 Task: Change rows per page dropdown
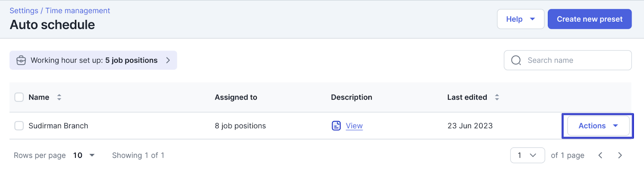tap(84, 155)
